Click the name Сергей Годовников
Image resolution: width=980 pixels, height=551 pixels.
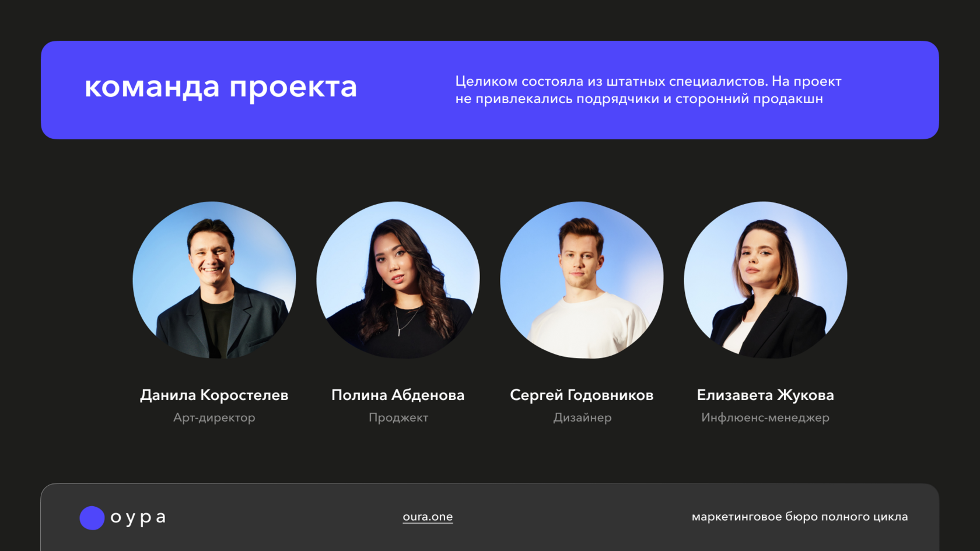coord(582,395)
